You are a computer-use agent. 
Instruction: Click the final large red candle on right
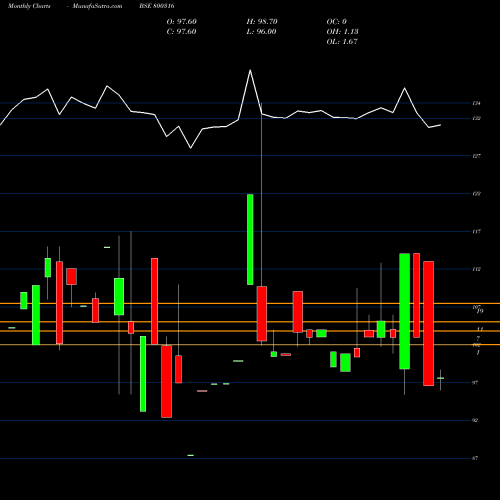[x=429, y=323]
